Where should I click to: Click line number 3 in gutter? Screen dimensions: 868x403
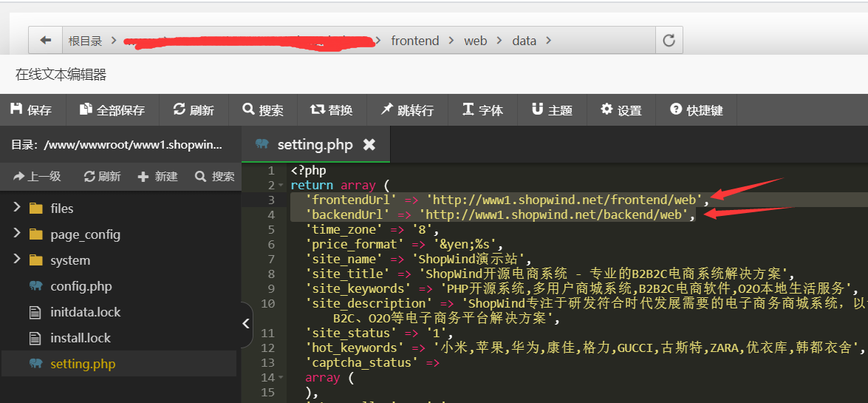coord(270,200)
